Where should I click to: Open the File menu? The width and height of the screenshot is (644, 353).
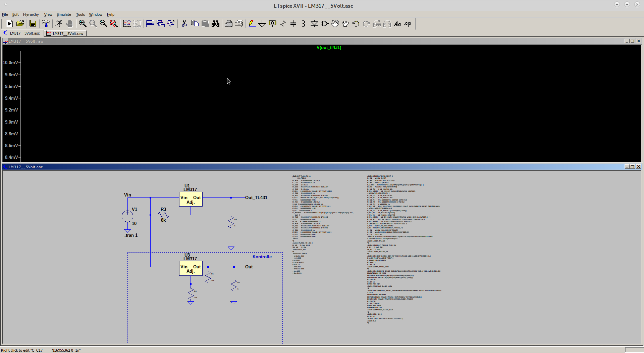(5, 14)
